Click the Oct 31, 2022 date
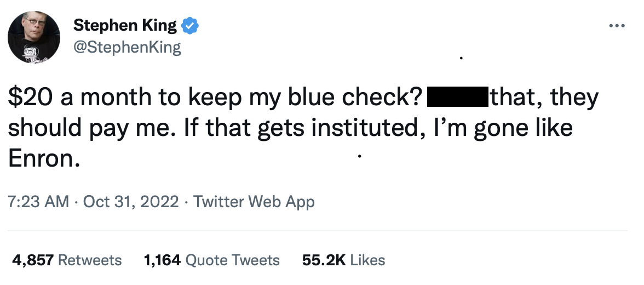This screenshot has width=644, height=285. click(x=131, y=202)
